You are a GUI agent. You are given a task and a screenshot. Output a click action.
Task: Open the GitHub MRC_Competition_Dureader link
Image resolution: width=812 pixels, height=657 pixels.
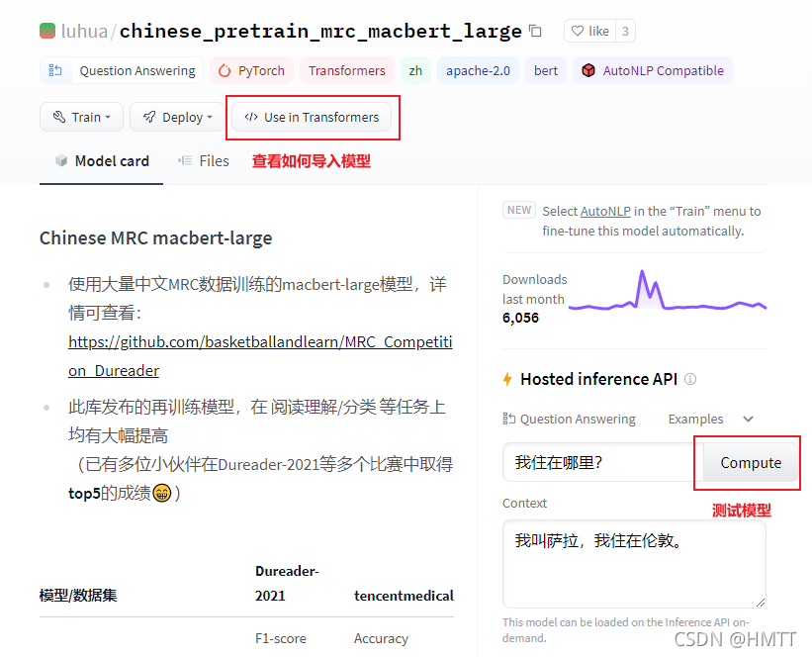(x=260, y=356)
